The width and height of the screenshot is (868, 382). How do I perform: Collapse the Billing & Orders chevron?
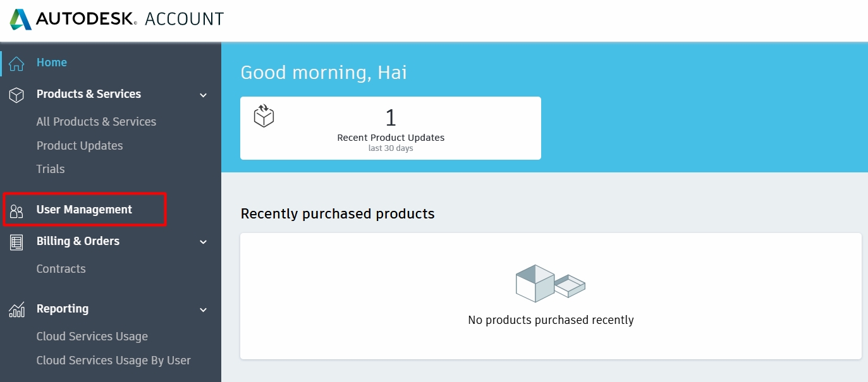click(x=203, y=242)
